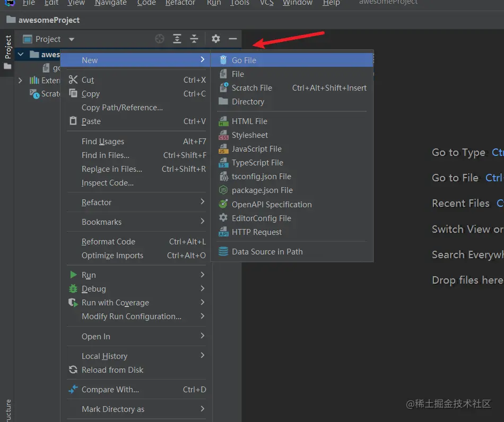Select the Go File icon in New submenu
Image resolution: width=504 pixels, height=422 pixels.
point(223,60)
